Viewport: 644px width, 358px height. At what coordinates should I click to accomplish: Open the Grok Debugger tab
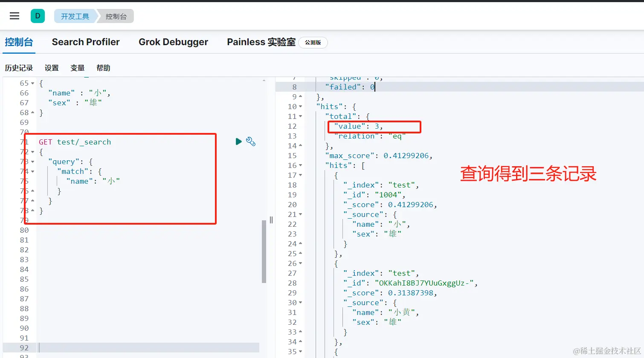point(173,42)
